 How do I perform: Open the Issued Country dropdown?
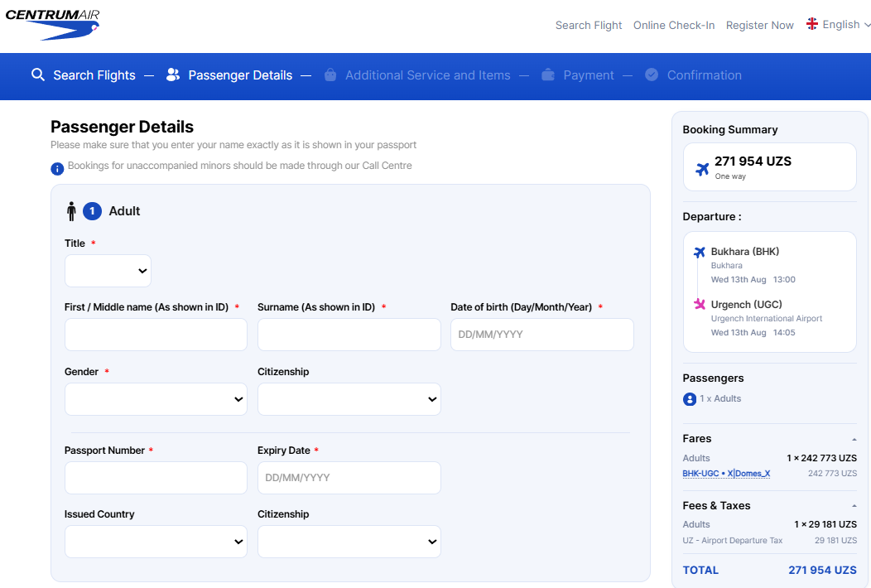(156, 542)
